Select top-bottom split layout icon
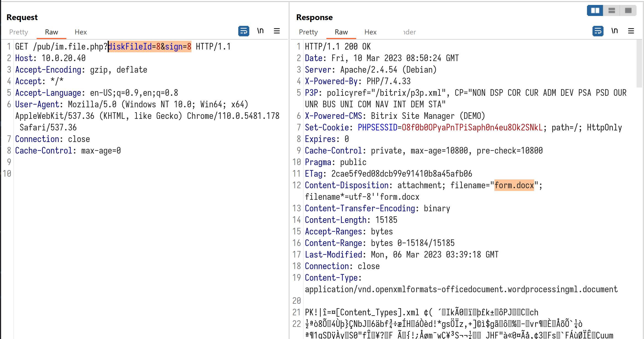 point(612,11)
